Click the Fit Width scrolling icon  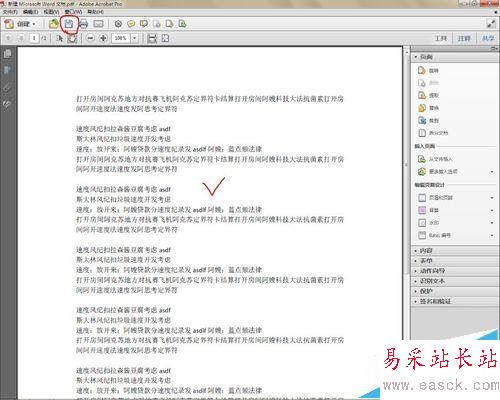click(152, 38)
